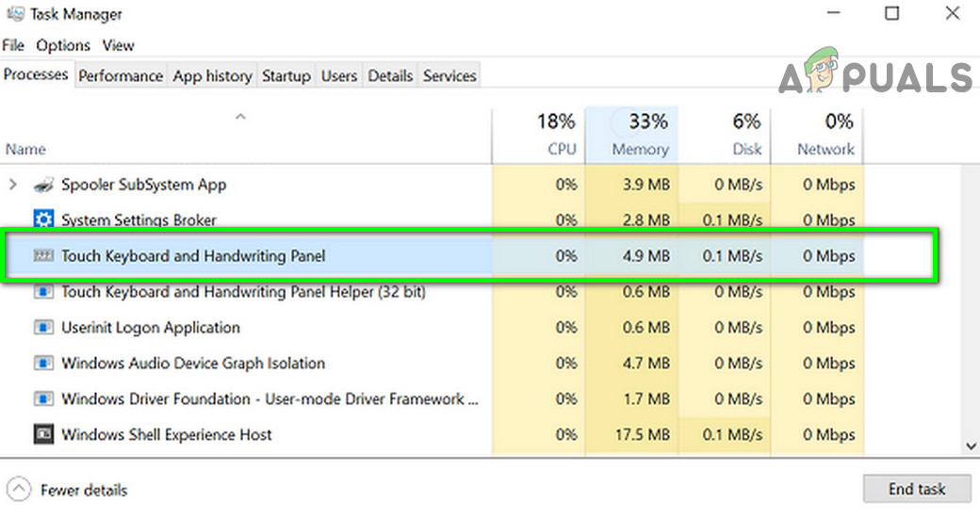Image resolution: width=980 pixels, height=518 pixels.
Task: Expand the Spooler SubSystem App process group
Action: click(x=12, y=185)
